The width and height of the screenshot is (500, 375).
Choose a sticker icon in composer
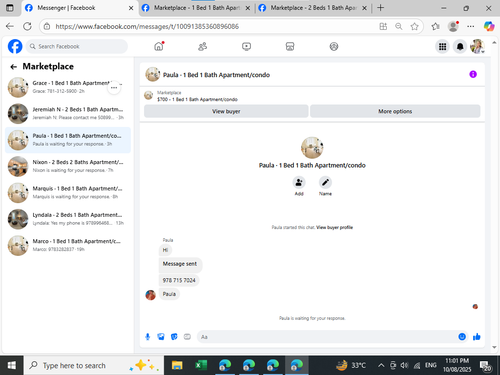(174, 337)
